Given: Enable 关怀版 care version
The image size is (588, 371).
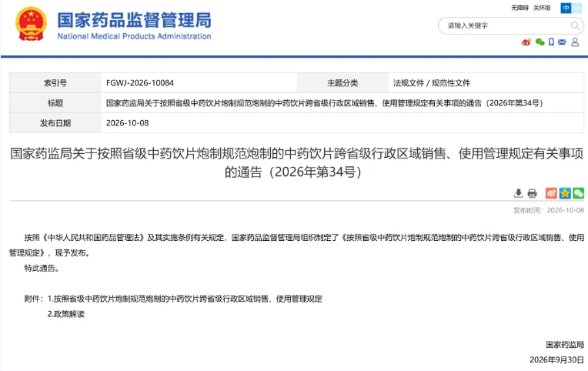Looking at the screenshot, I should coord(543,8).
